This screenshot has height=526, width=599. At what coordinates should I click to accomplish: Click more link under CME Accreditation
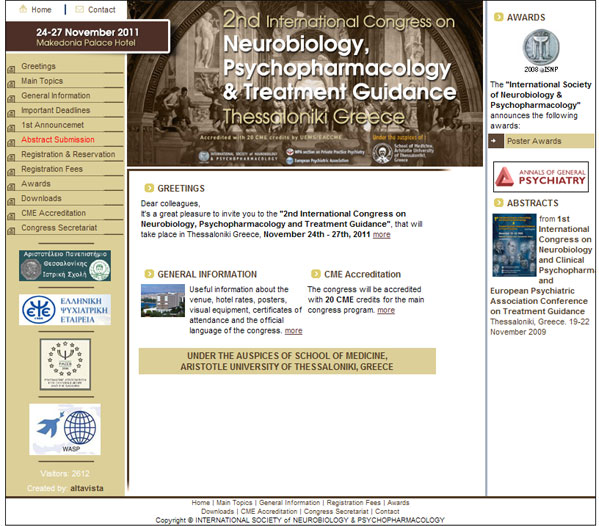click(x=386, y=310)
